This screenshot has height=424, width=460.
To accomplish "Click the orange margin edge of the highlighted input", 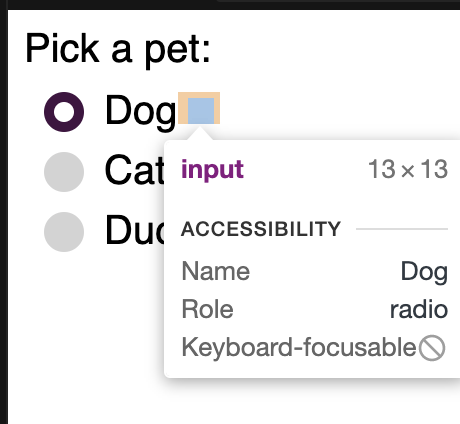I will [183, 108].
